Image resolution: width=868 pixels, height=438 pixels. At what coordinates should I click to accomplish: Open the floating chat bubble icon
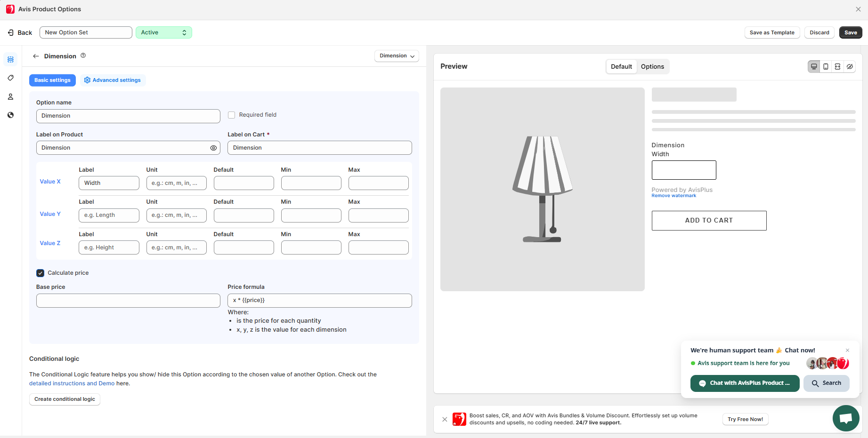(845, 418)
